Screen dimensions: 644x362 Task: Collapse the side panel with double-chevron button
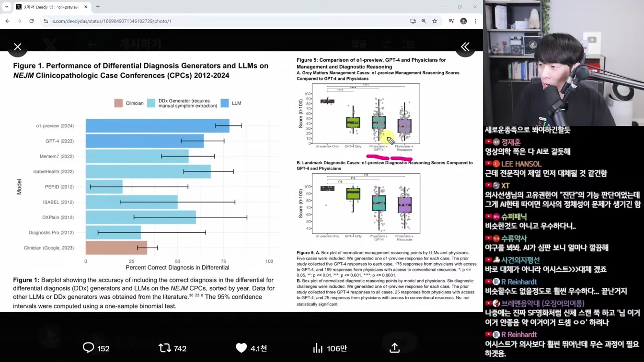pyautogui.click(x=465, y=46)
